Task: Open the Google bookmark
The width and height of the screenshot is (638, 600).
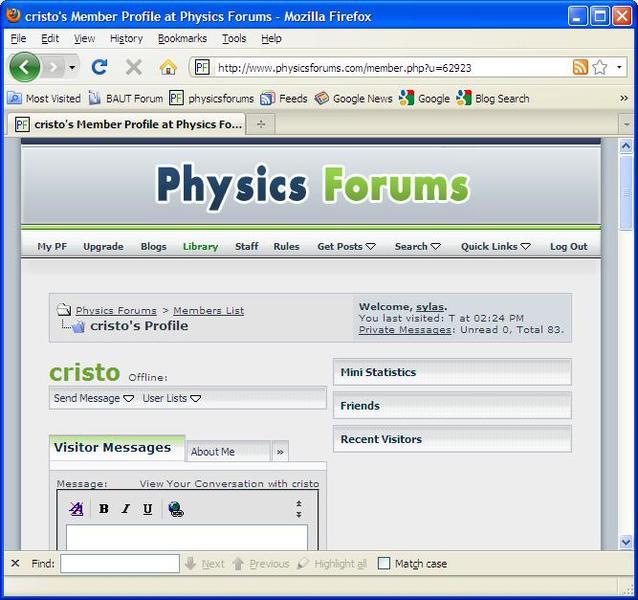Action: 424,98
